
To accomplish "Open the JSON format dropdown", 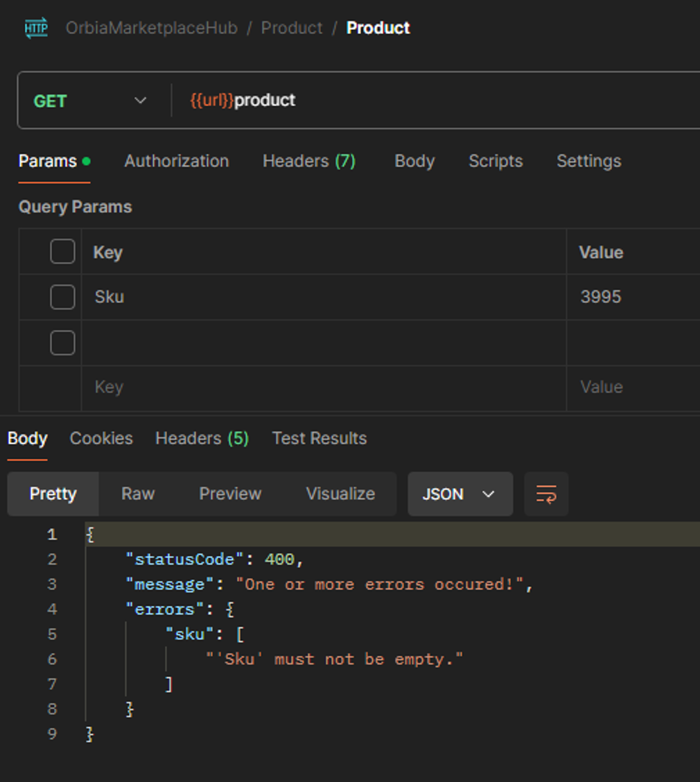I will coord(460,494).
